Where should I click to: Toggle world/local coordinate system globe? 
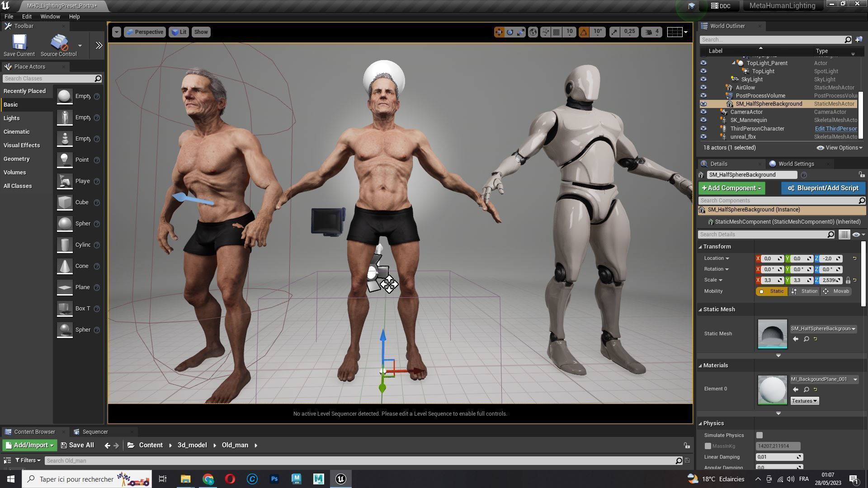pyautogui.click(x=533, y=32)
